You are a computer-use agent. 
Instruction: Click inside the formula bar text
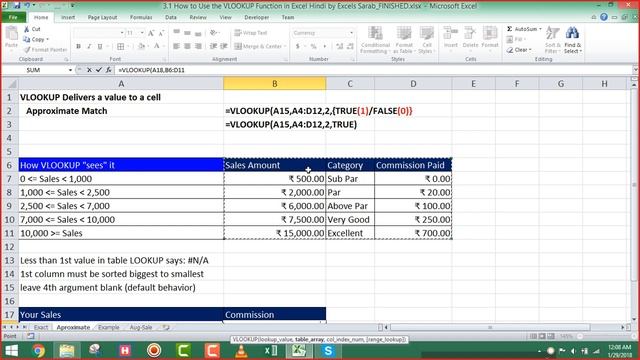(x=151, y=70)
